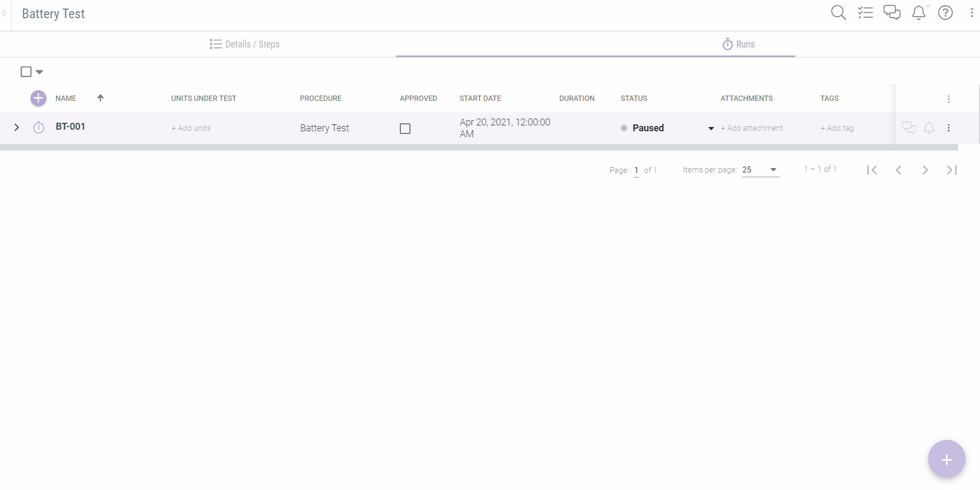Click Add attachment for BT-001
Image resolution: width=980 pixels, height=490 pixels.
pos(752,128)
